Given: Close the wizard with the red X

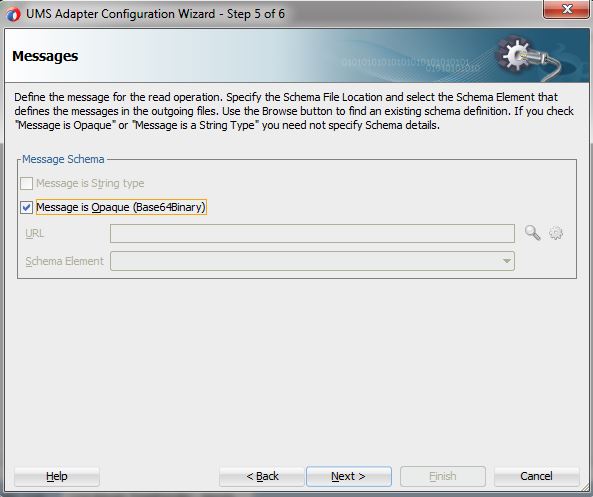Looking at the screenshot, I should point(566,9).
